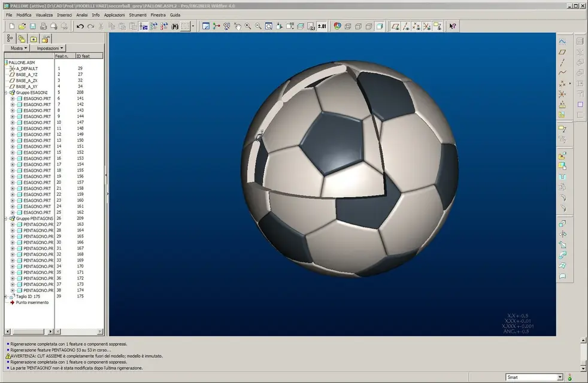
Task: Click the repaint screen icon
Action: point(206,26)
